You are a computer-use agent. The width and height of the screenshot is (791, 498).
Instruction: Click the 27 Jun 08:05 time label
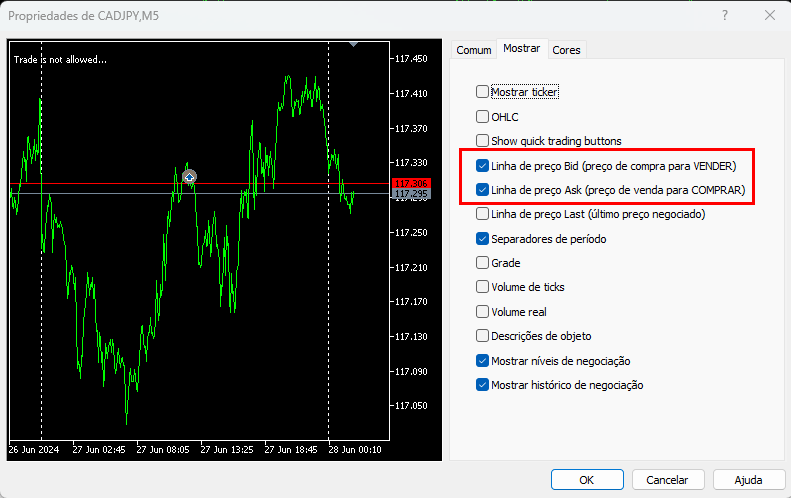tap(163, 450)
